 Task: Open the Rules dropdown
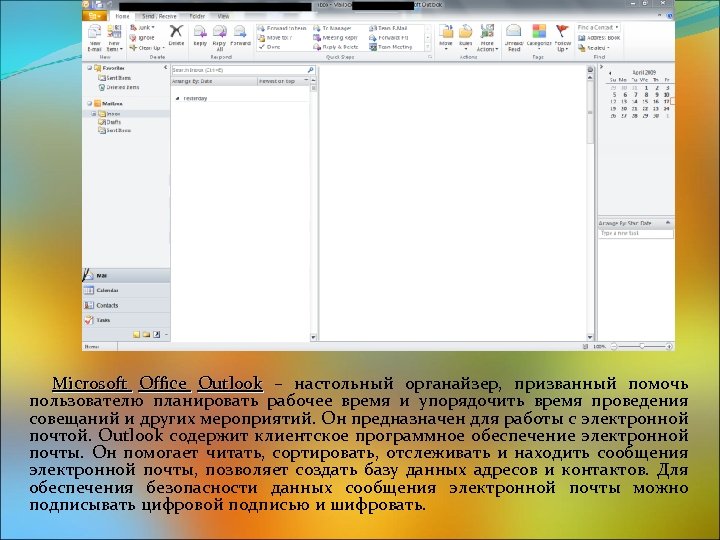[466, 38]
